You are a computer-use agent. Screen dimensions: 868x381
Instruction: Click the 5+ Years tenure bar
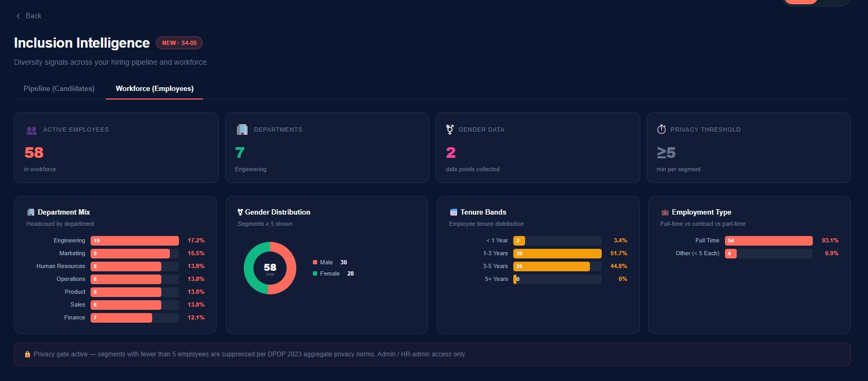[515, 279]
